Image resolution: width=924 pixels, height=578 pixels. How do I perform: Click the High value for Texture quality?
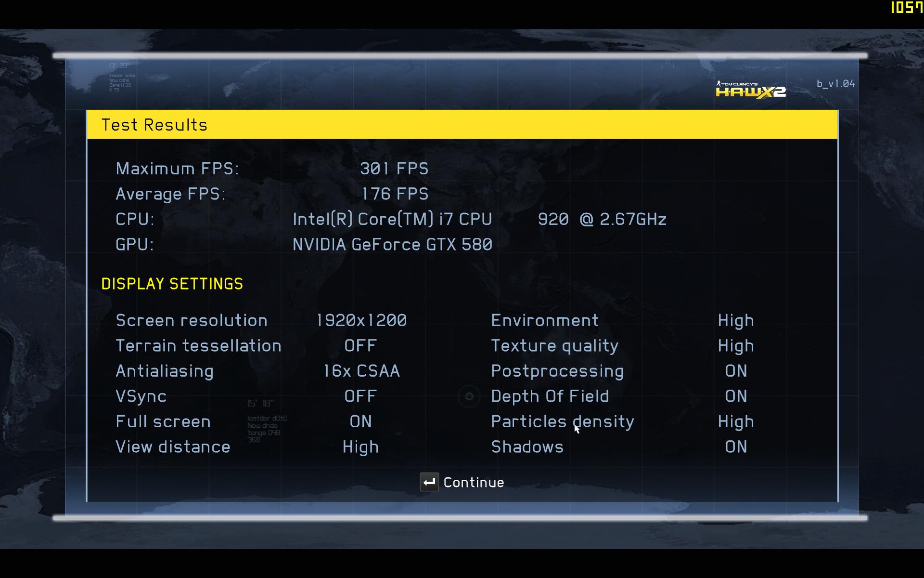[x=736, y=346]
